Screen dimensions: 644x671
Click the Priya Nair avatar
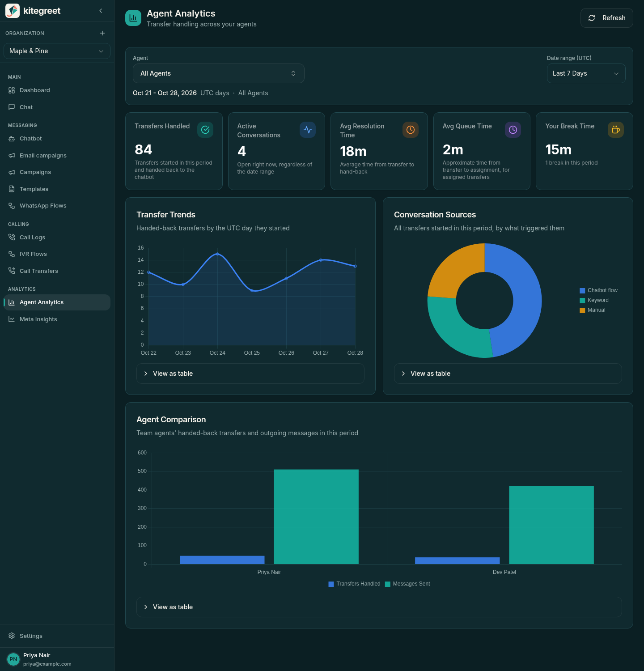[13, 659]
